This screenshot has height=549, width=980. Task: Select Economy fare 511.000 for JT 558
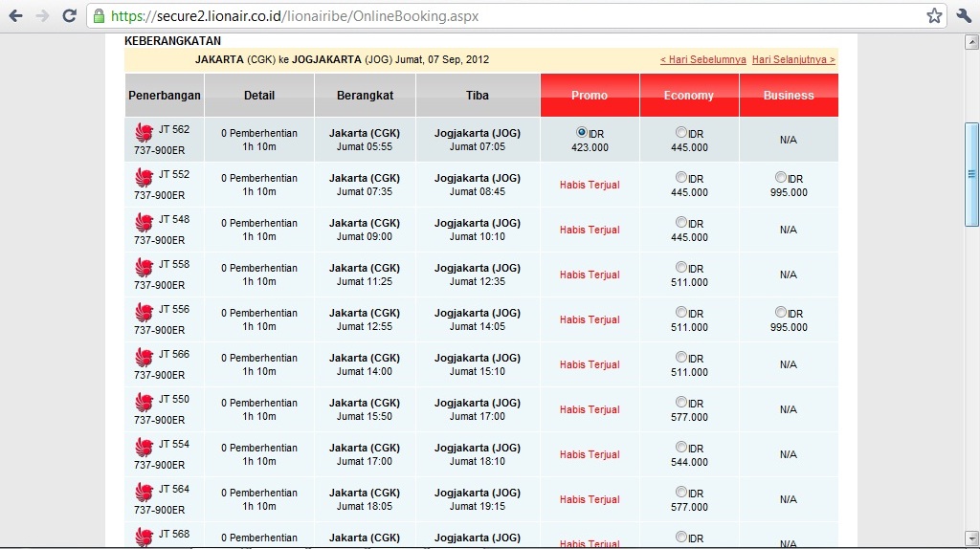click(681, 267)
